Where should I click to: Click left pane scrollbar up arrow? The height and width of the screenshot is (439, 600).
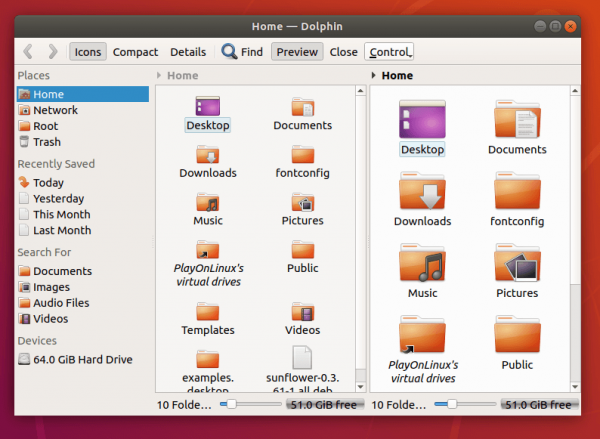point(360,91)
